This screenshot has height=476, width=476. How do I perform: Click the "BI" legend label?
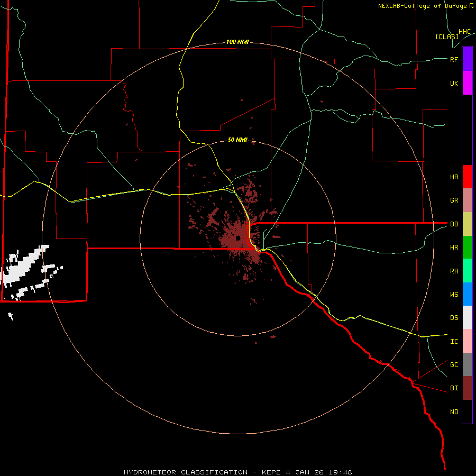tap(454, 388)
